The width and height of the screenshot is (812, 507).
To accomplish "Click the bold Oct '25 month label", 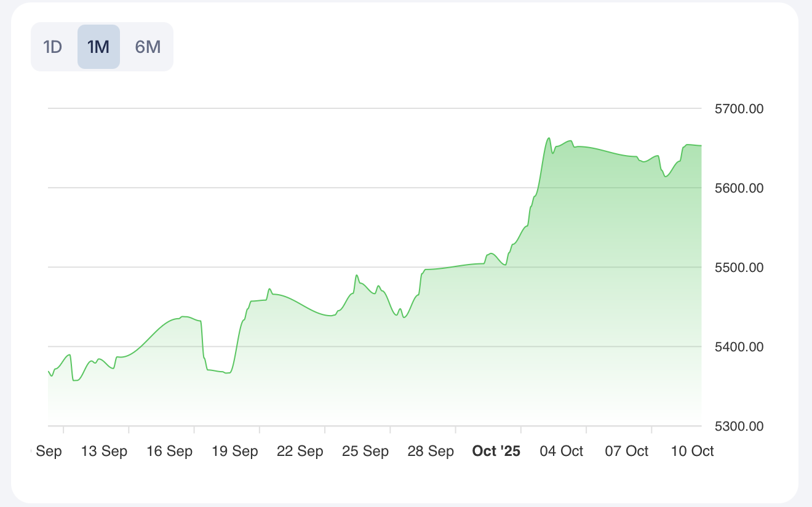I will [496, 451].
